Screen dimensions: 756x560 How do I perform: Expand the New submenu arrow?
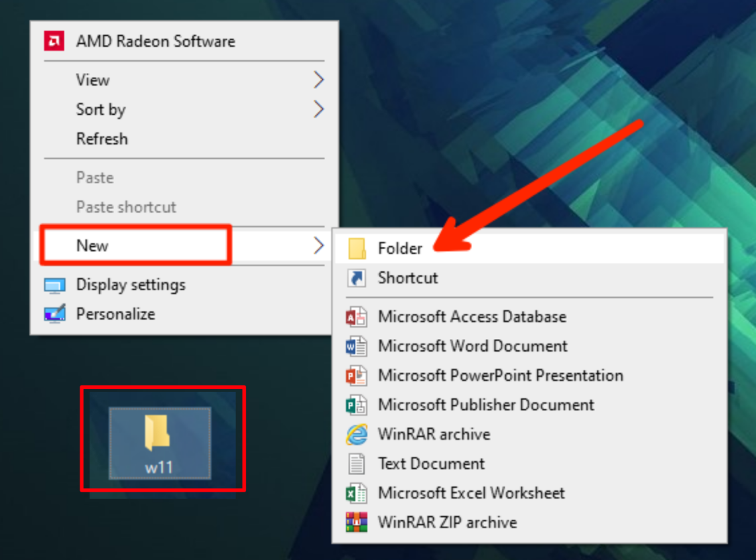318,245
